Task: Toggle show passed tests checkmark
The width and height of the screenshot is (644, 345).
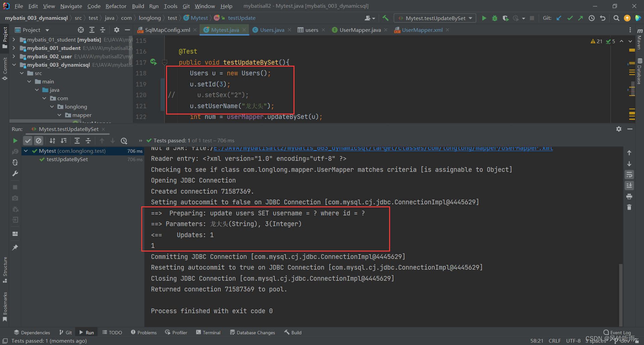Action: (28, 141)
